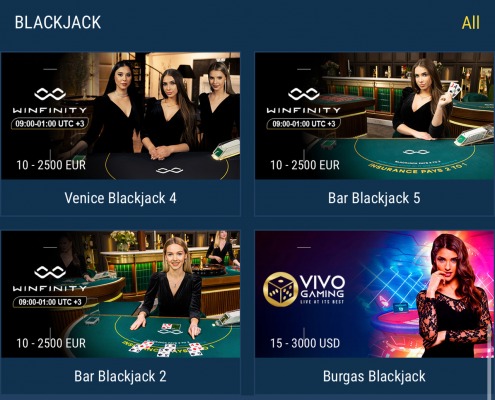Click the Venice Blackjack 4 title
The height and width of the screenshot is (400, 495).
120,198
